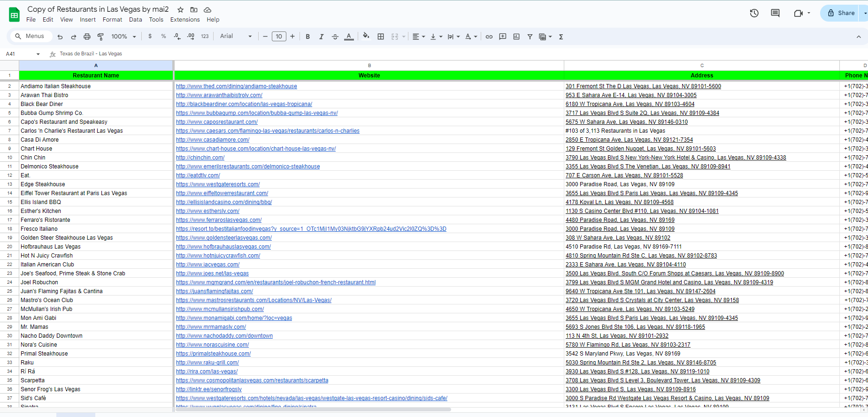Edit the font size field
Image resolution: width=868 pixels, height=417 pixels.
[x=279, y=36]
